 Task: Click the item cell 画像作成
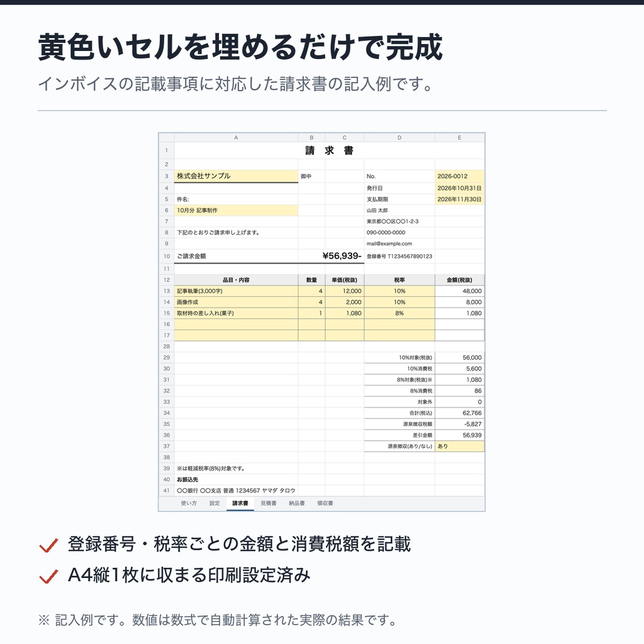tap(236, 302)
